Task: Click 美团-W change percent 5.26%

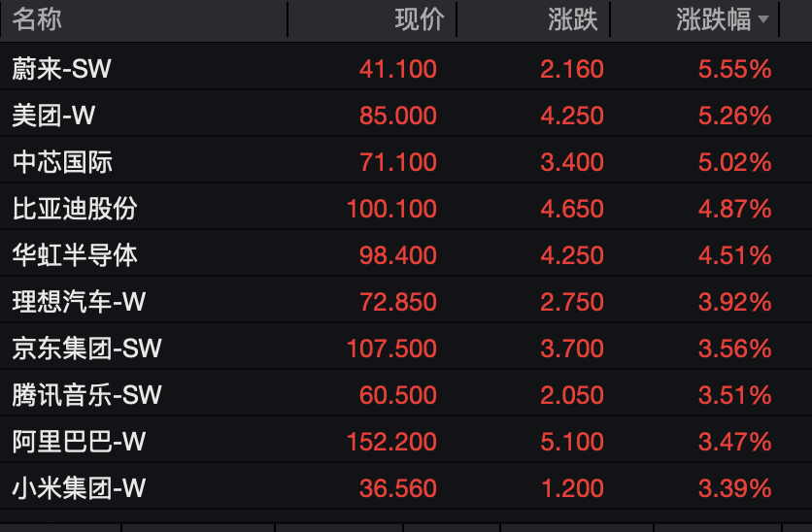Action: pyautogui.click(x=734, y=116)
